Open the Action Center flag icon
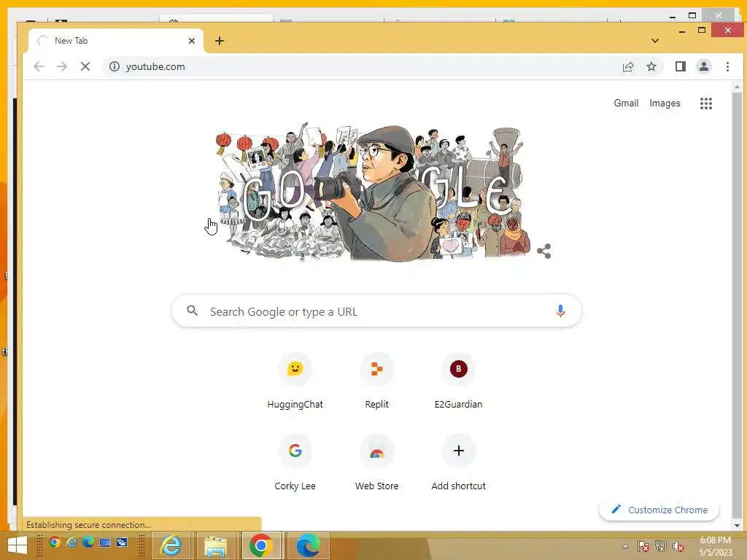747x560 pixels. (643, 546)
